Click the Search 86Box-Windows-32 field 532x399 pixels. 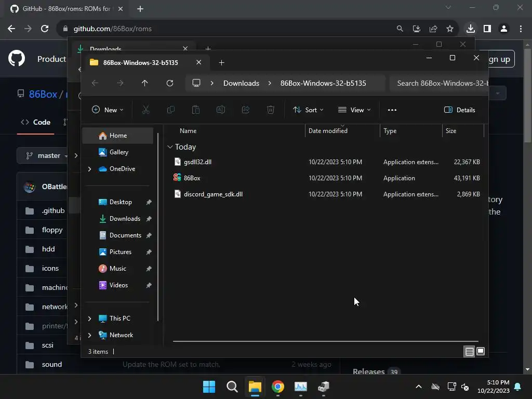439,83
